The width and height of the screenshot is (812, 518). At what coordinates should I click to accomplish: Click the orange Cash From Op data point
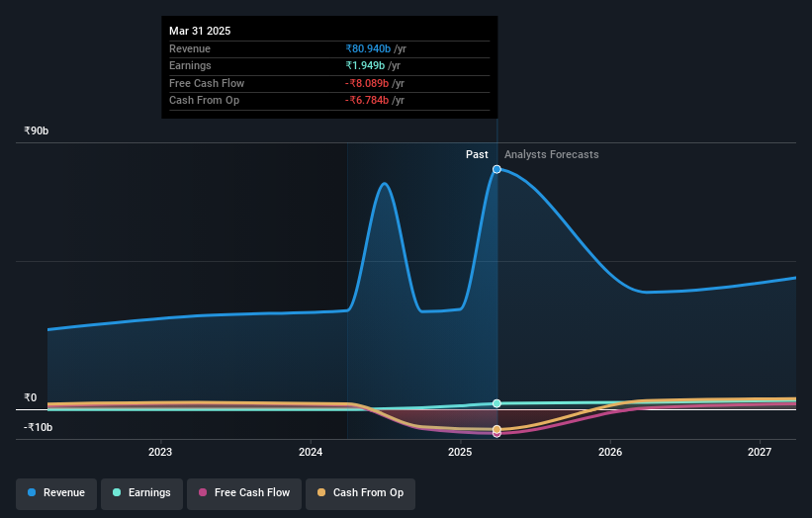[x=496, y=429]
